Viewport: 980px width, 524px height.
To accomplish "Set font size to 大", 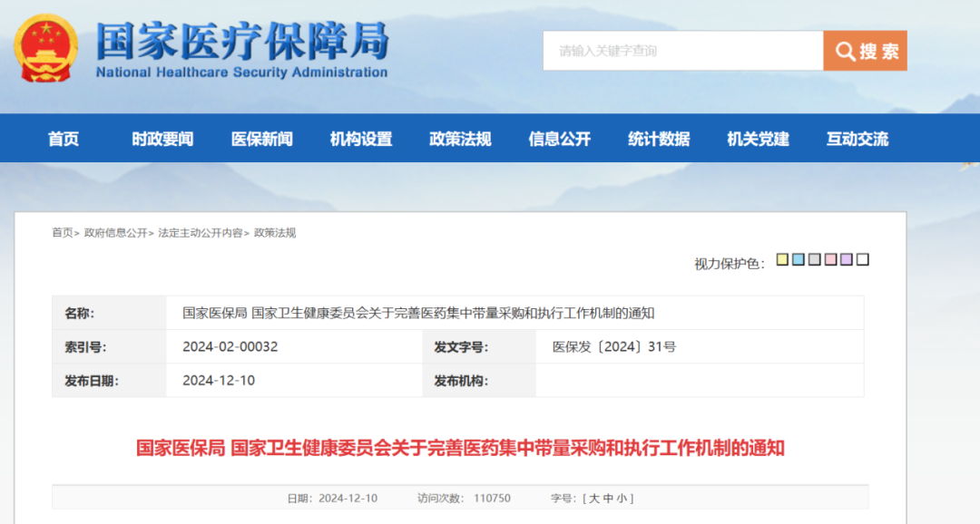I will [x=593, y=499].
